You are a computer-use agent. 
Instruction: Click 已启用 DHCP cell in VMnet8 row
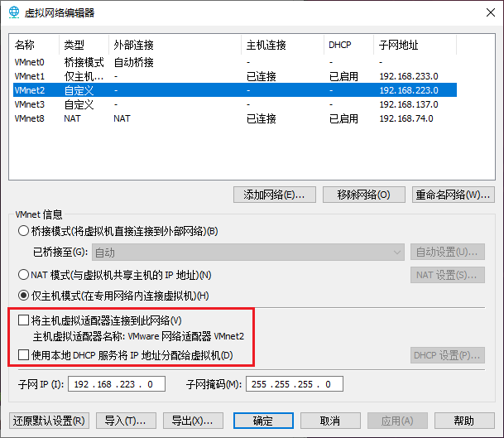343,118
